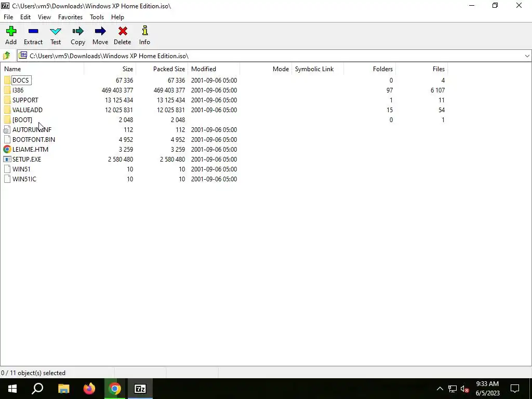532x399 pixels.
Task: Open File Explorer from taskbar
Action: coord(63,389)
